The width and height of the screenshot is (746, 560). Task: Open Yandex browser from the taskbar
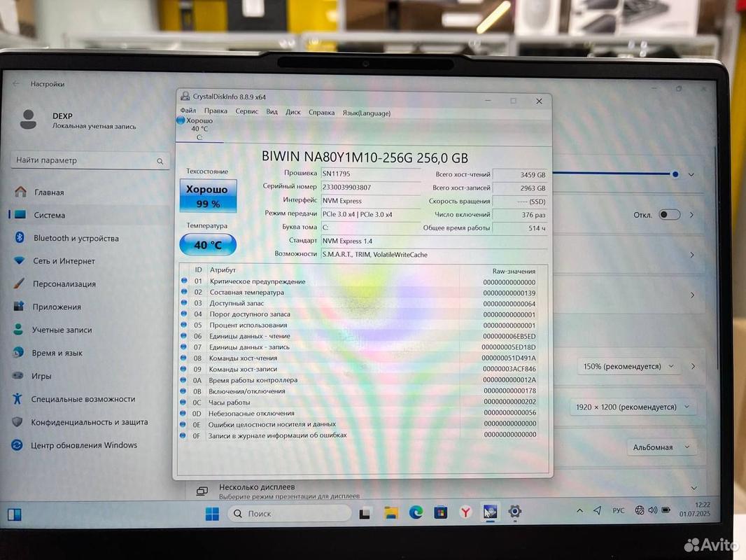tap(465, 512)
